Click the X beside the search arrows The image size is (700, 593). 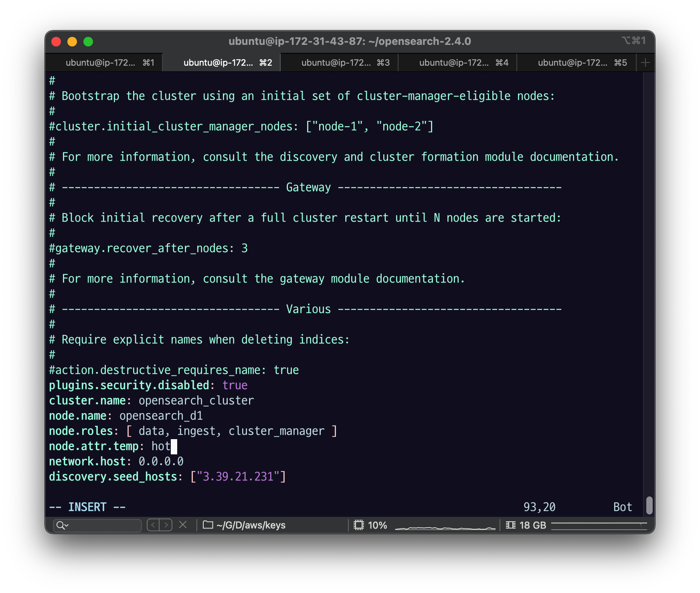(x=183, y=524)
